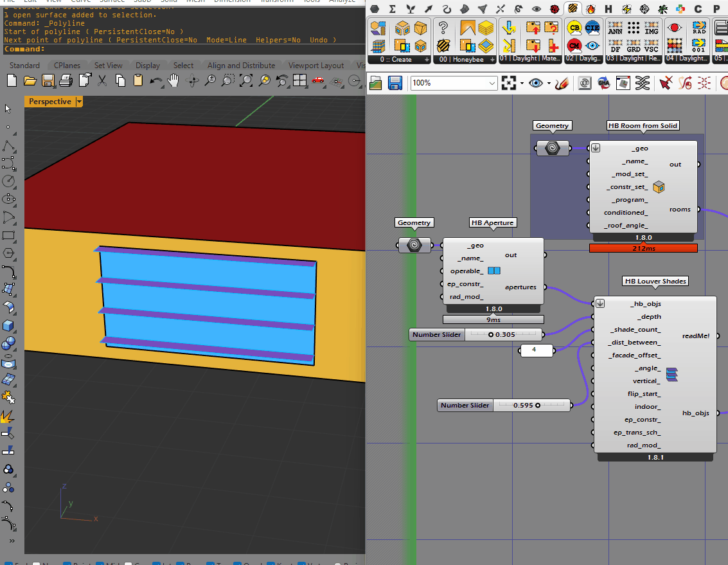
Task: Click the 'HB Louver Shades' component label
Action: click(x=655, y=281)
